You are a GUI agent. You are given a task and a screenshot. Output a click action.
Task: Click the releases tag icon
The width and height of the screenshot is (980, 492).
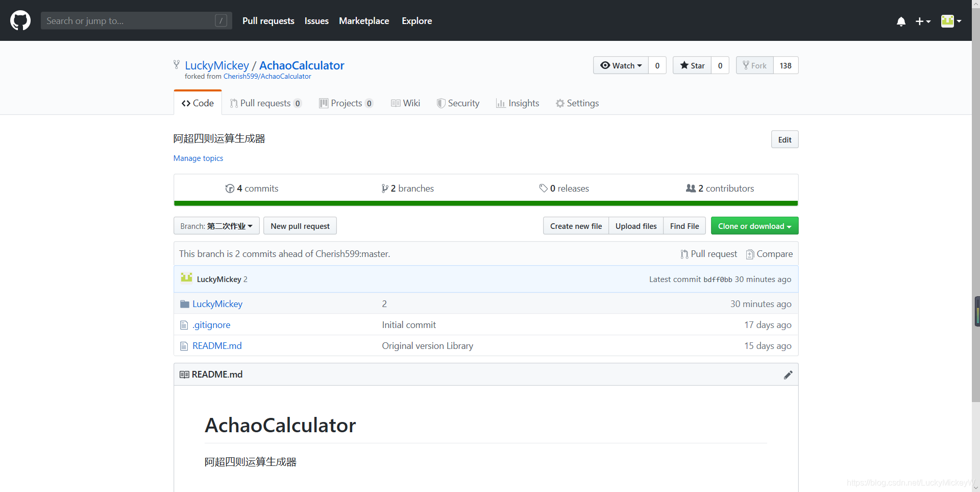(x=544, y=189)
